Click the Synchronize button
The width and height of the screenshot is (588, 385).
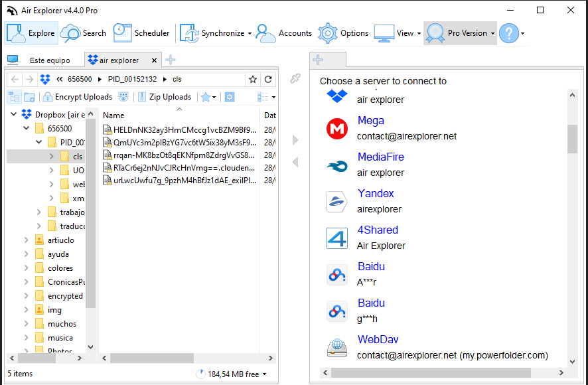[212, 33]
